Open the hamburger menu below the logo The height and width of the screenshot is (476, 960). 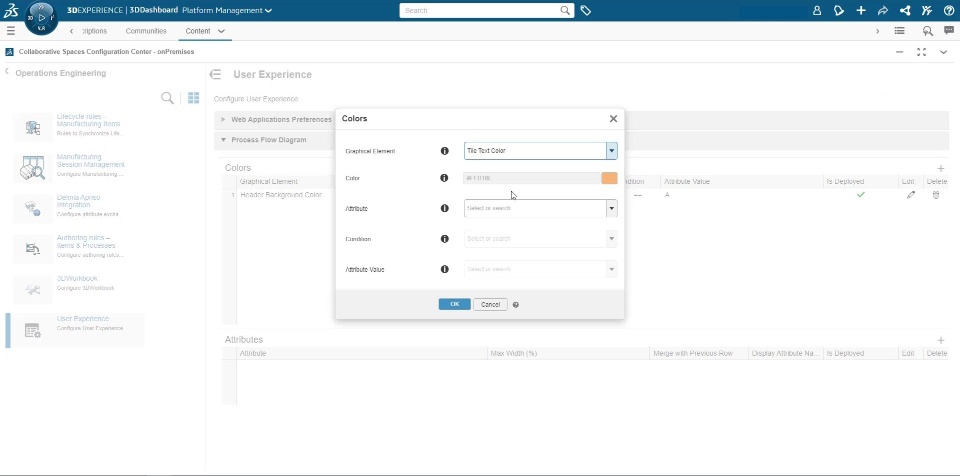point(10,31)
